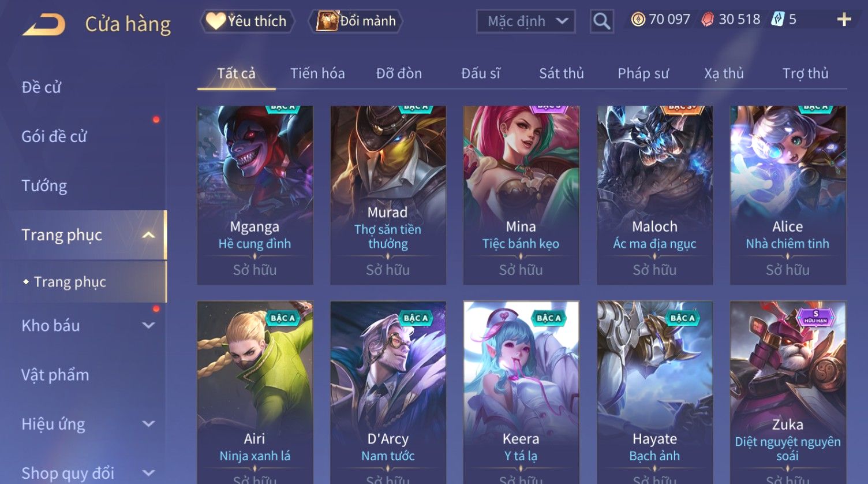
Task: Open Murad Thợ săn tiền thưởng skin
Action: coord(388,195)
